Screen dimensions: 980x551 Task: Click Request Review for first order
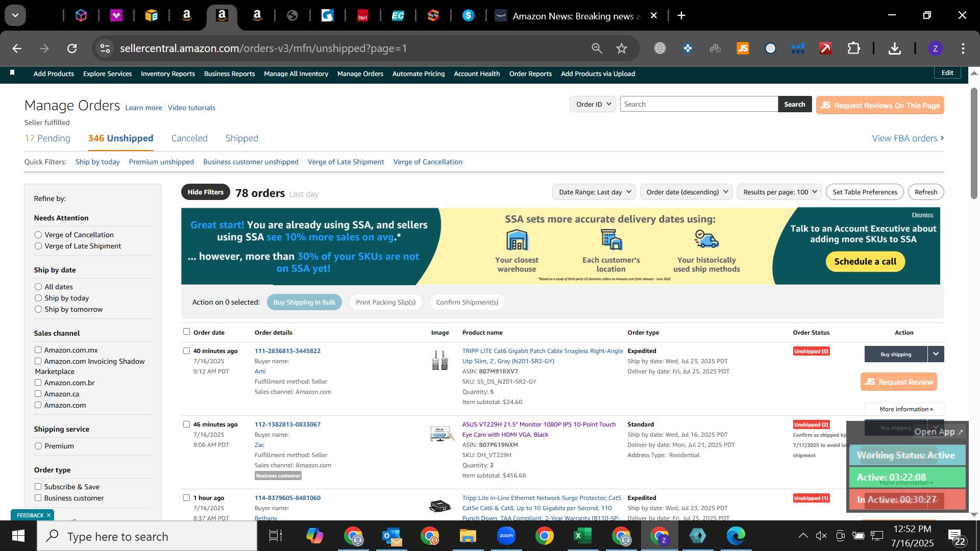pyautogui.click(x=899, y=382)
